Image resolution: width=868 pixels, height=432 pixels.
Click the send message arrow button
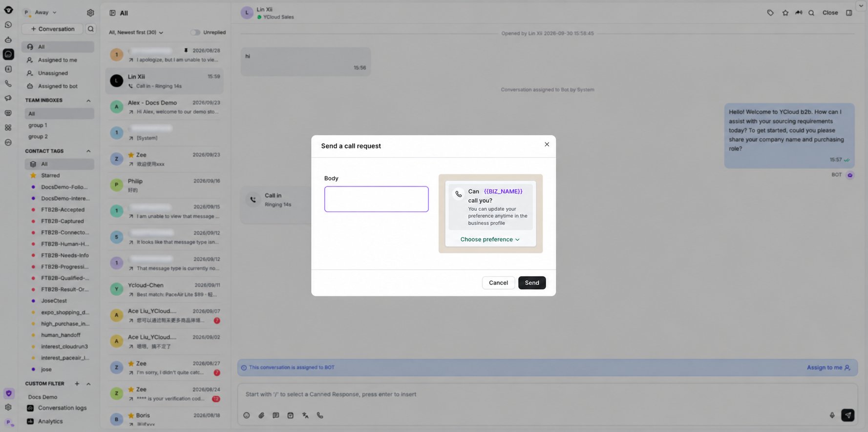tap(848, 415)
